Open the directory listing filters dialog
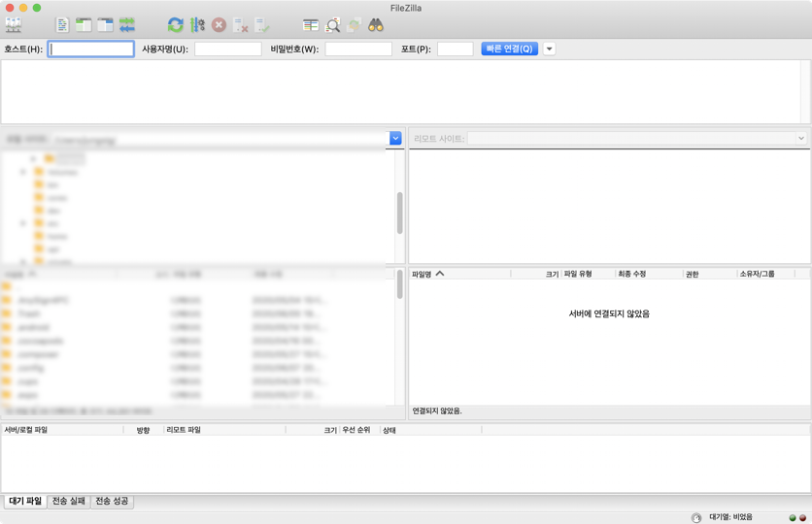The height and width of the screenshot is (524, 812). pyautogui.click(x=311, y=25)
